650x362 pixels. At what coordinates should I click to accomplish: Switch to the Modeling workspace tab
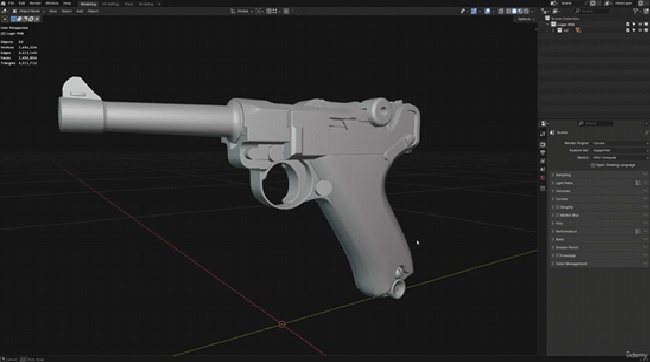[x=88, y=4]
